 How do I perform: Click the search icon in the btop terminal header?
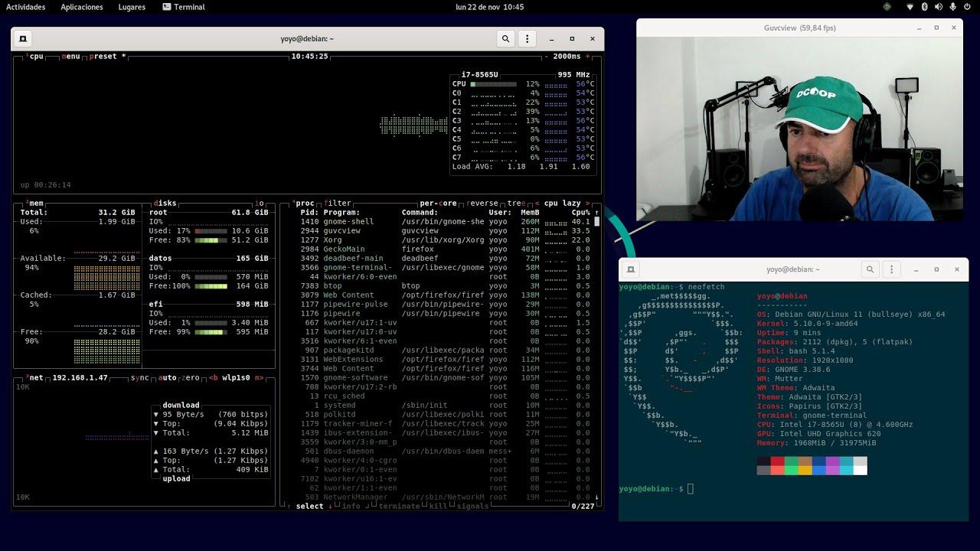[x=505, y=38]
